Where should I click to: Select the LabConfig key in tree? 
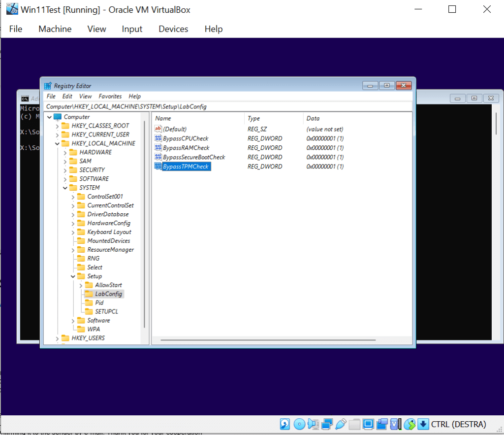click(x=109, y=294)
